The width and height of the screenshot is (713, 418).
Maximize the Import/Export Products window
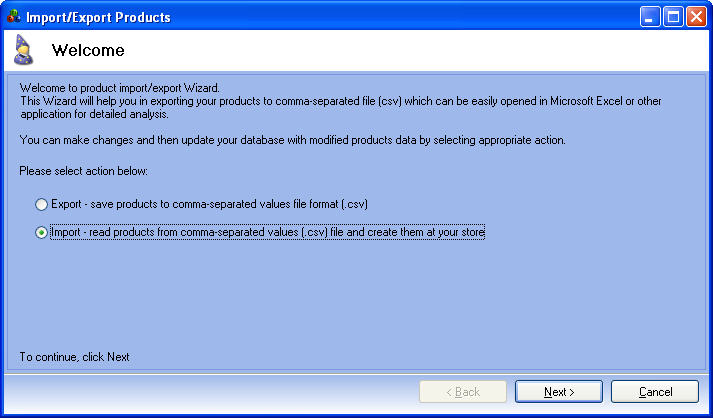point(673,17)
